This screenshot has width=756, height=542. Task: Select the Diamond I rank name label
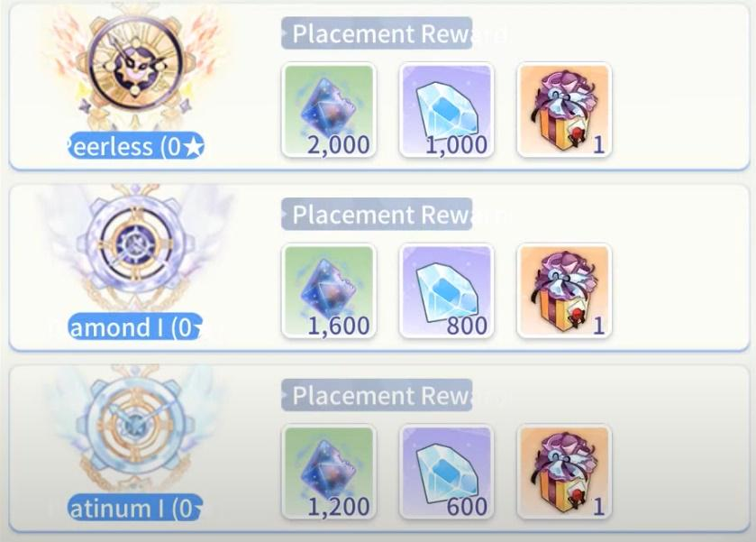pos(135,326)
